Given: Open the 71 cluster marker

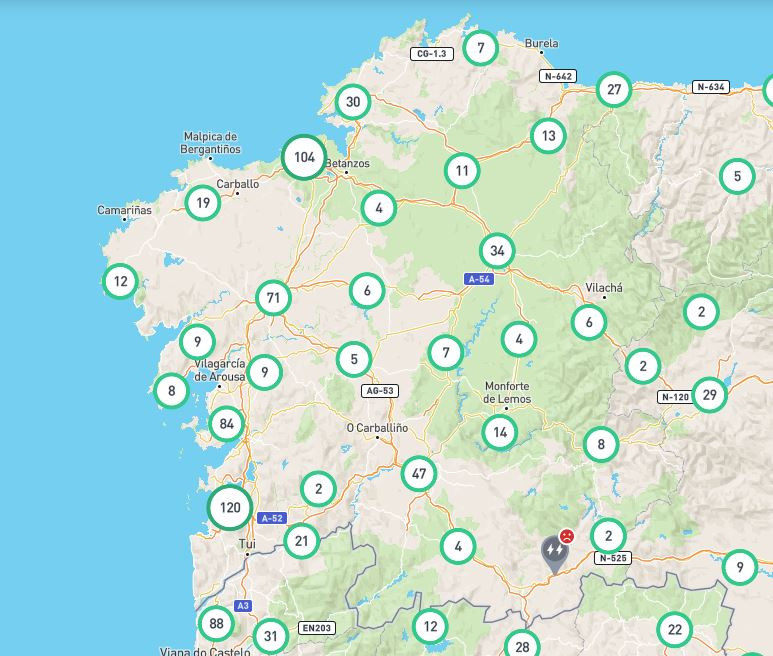Looking at the screenshot, I should click(x=273, y=298).
